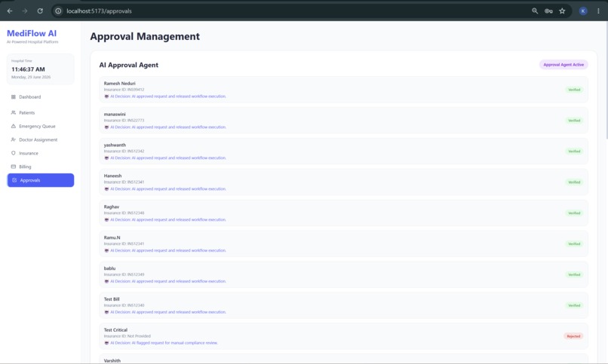Click the AI Approval Agent heading
The image size is (608, 364).
(129, 65)
